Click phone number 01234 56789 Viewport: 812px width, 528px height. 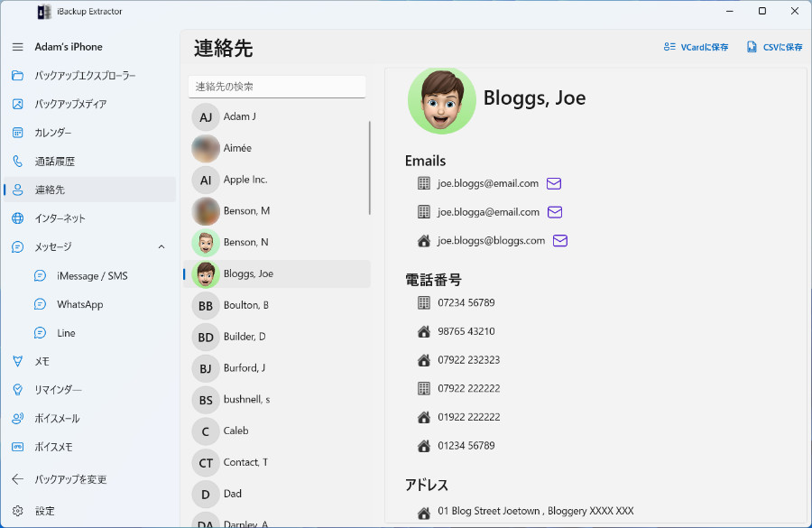(x=466, y=446)
